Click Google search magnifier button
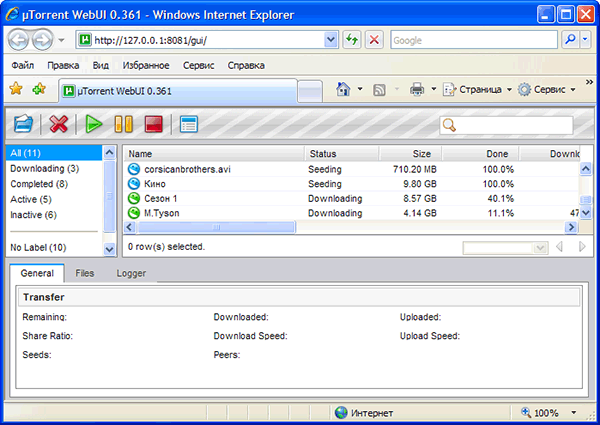600x425 pixels. pyautogui.click(x=571, y=40)
